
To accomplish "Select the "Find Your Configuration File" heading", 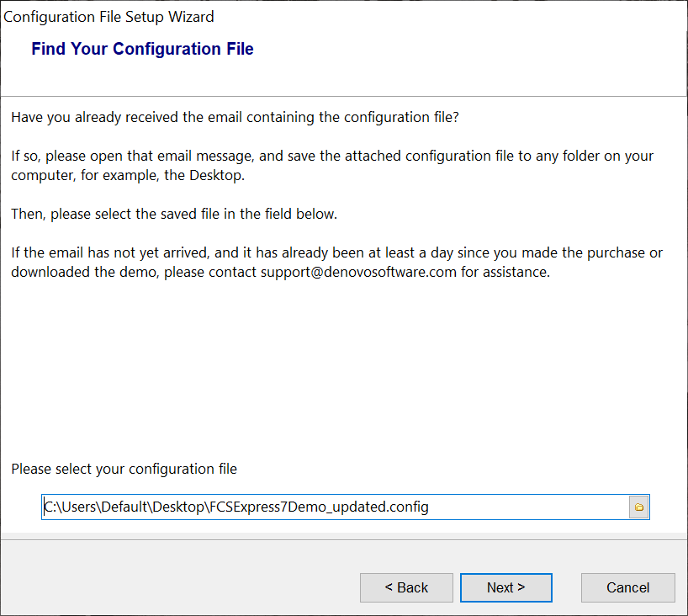I will click(142, 49).
